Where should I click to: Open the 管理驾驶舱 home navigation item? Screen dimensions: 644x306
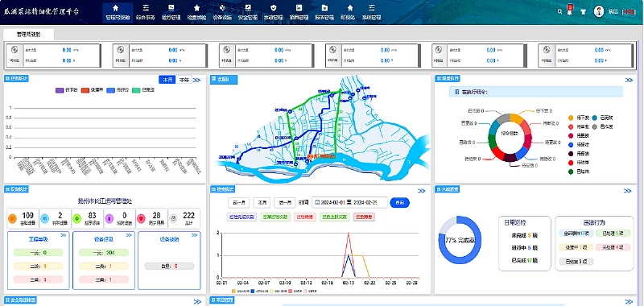[118, 12]
